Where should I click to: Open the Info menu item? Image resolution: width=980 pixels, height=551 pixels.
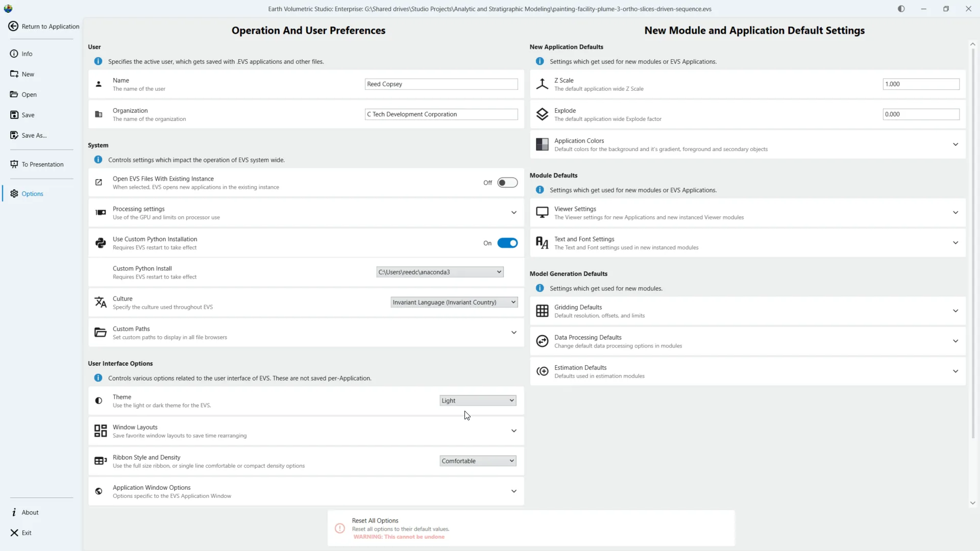click(21, 54)
